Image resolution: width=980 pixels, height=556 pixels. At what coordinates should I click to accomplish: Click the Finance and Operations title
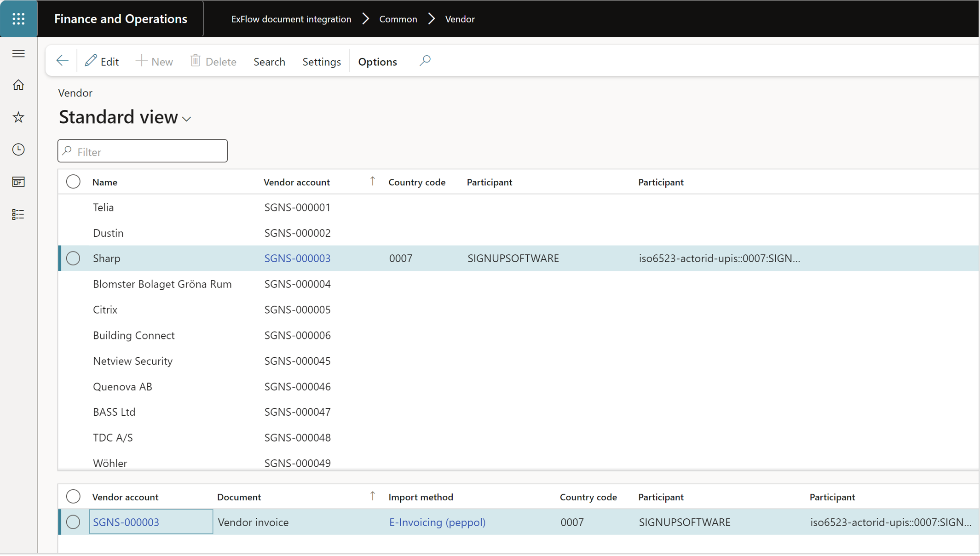121,19
